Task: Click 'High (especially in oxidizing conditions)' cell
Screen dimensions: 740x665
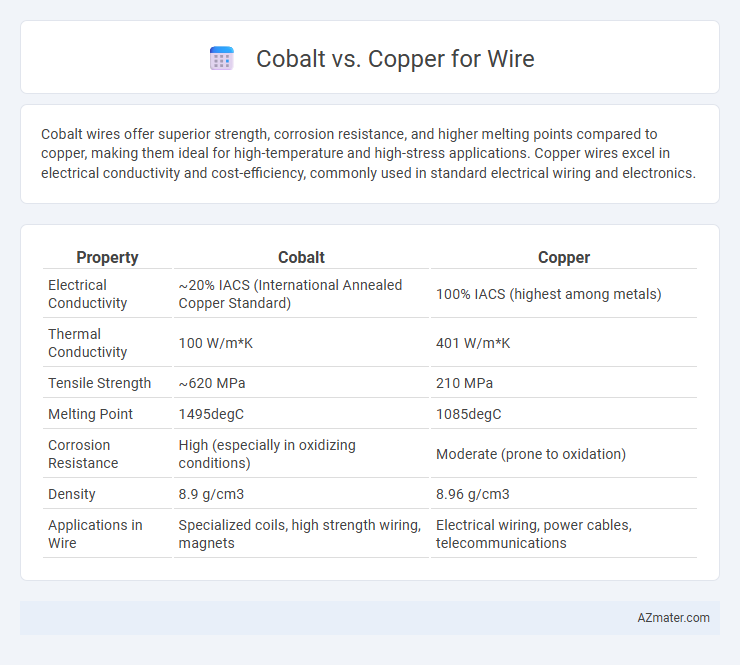Action: (x=267, y=454)
